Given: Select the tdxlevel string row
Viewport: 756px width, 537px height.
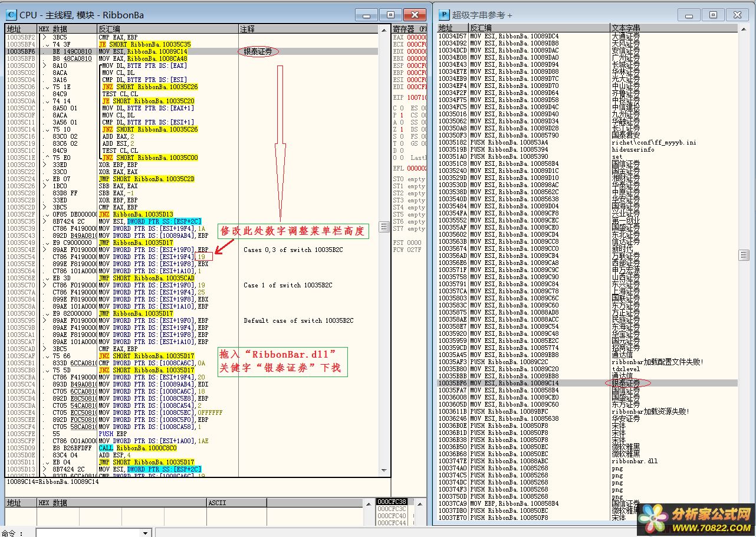Looking at the screenshot, I should coord(587,369).
